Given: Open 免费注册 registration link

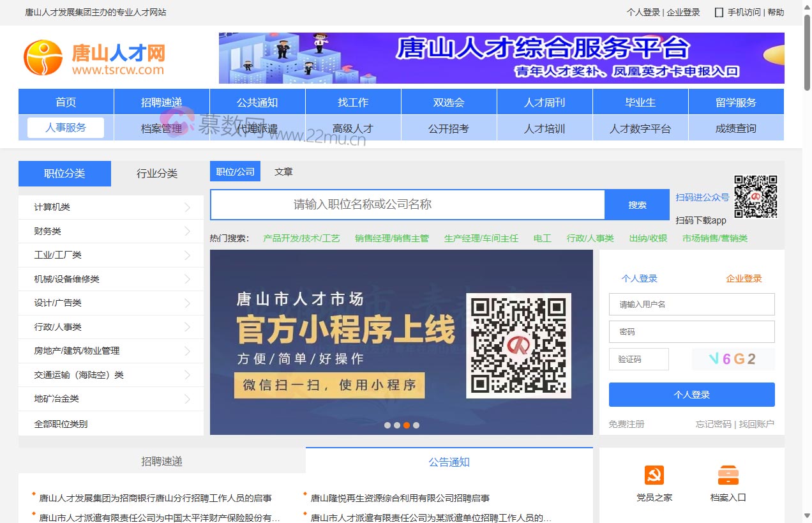Looking at the screenshot, I should tap(626, 423).
